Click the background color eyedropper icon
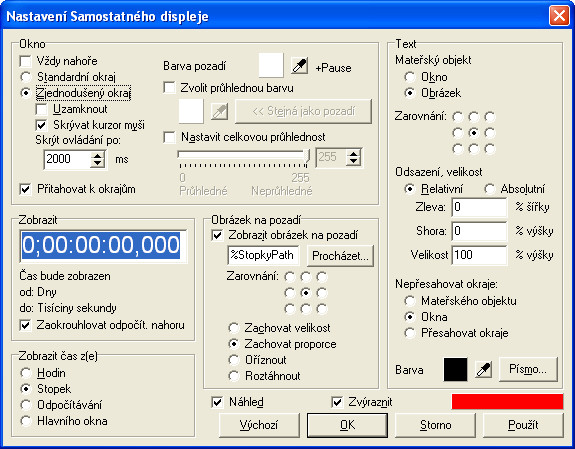This screenshot has height=449, width=575. pos(299,66)
